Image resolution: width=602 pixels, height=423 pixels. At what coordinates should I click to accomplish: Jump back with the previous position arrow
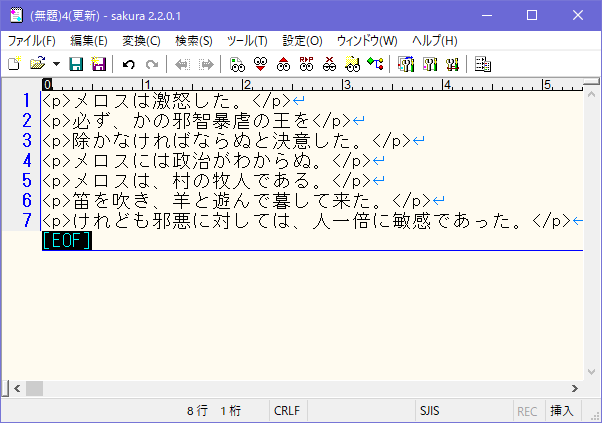pyautogui.click(x=182, y=64)
